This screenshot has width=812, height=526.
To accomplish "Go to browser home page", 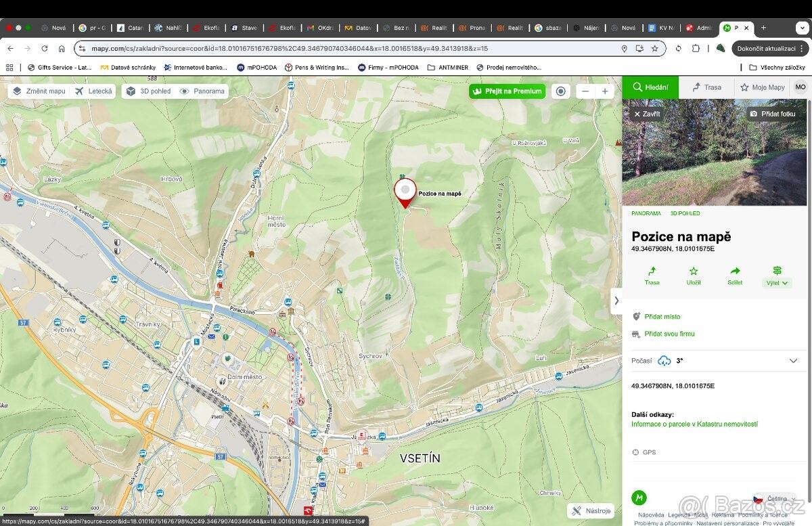I will tap(62, 49).
